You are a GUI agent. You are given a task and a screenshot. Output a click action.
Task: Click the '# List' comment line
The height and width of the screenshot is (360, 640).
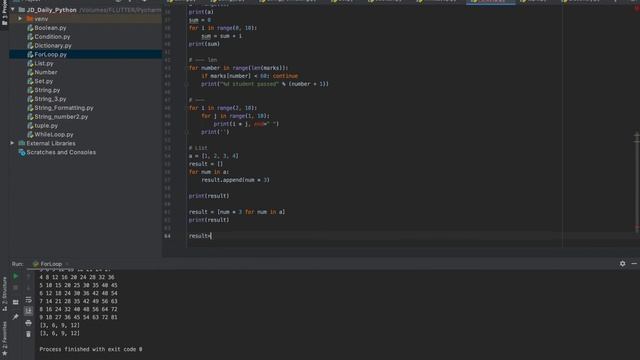(198, 148)
